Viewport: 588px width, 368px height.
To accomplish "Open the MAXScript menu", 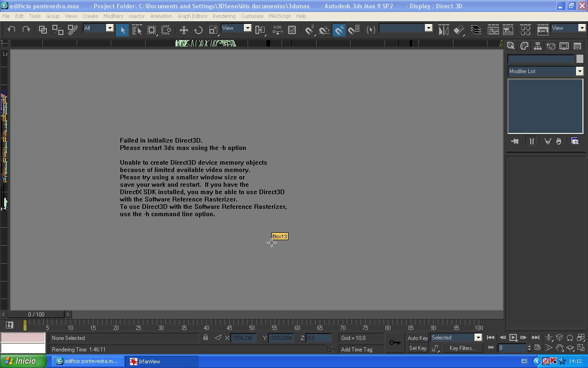I will point(279,16).
